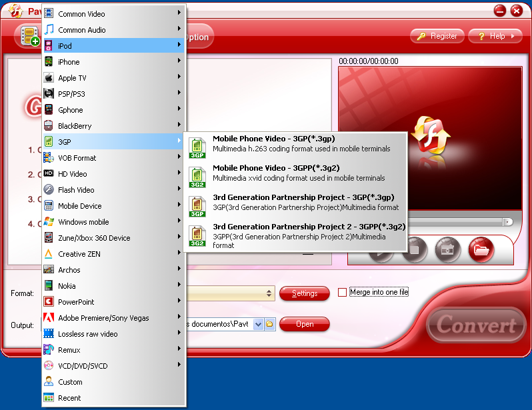Image resolution: width=532 pixels, height=410 pixels.
Task: Click the Option toolbar button
Action: coord(199,37)
